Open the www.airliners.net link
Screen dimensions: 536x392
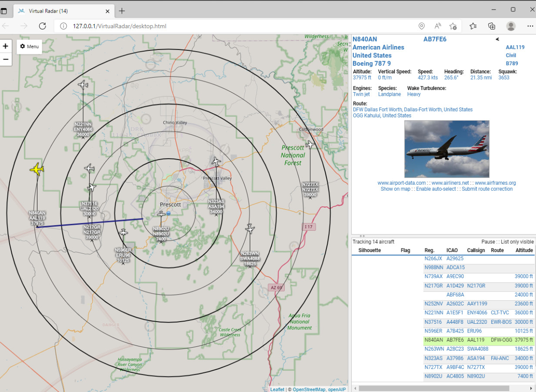tap(450, 183)
